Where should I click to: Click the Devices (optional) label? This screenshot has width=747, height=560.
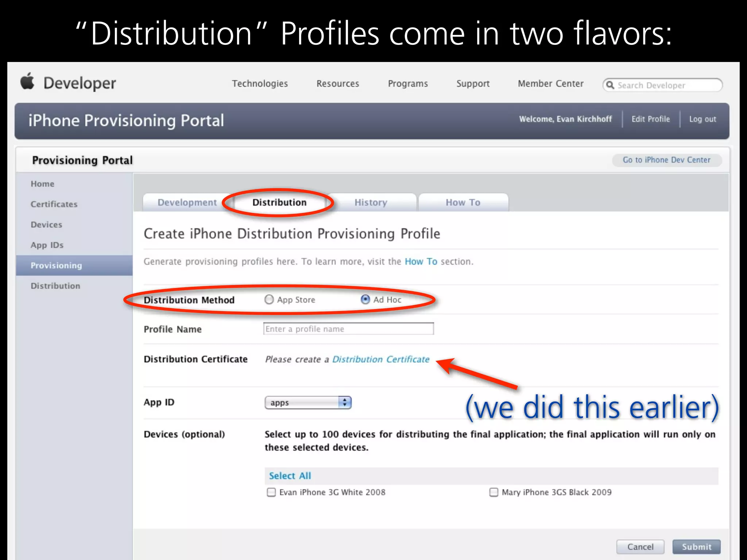point(184,434)
